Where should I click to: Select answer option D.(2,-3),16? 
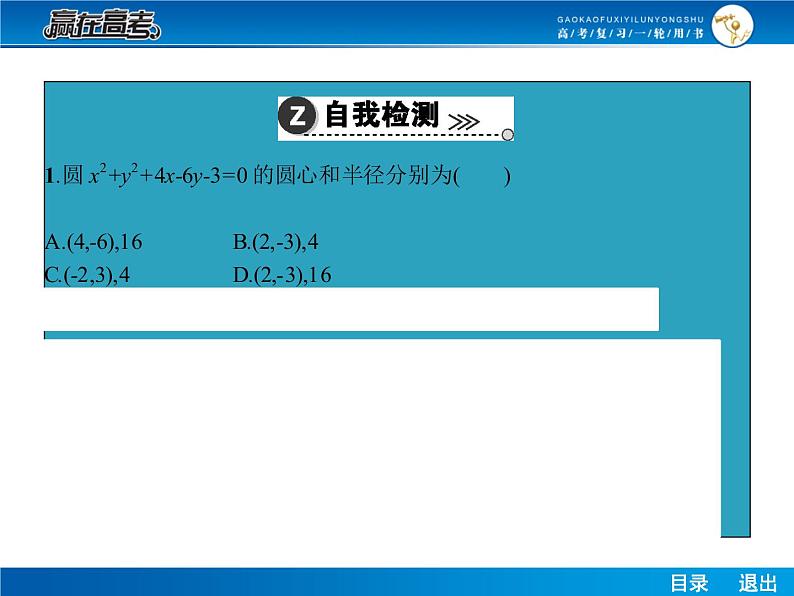282,275
